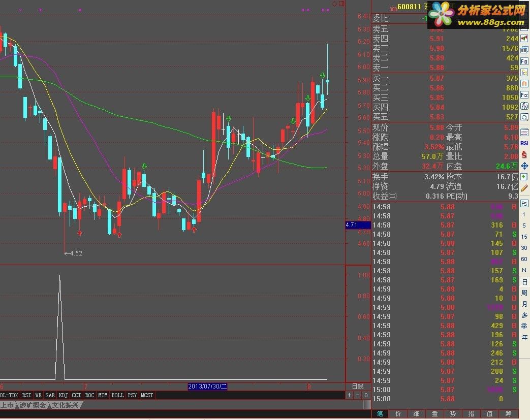Open the wavy-line indicator chart icon

pyautogui.click(x=524, y=132)
